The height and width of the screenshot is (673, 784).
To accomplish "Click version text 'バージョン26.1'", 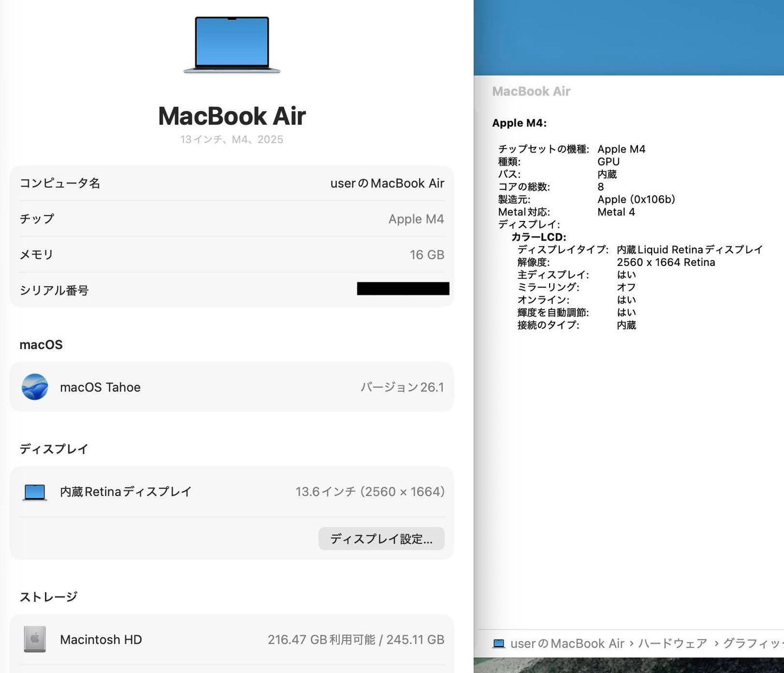I will tap(403, 387).
